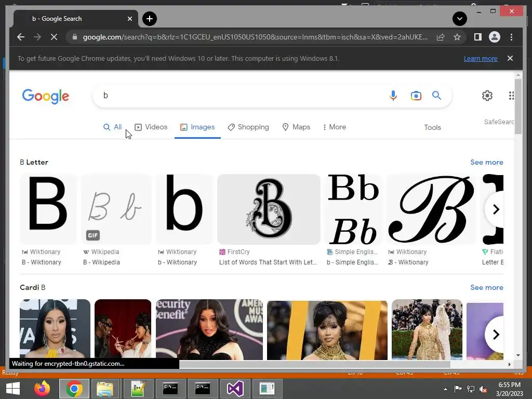The width and height of the screenshot is (532, 399).
Task: Dismiss the Chrome update notification bar
Action: click(x=510, y=58)
